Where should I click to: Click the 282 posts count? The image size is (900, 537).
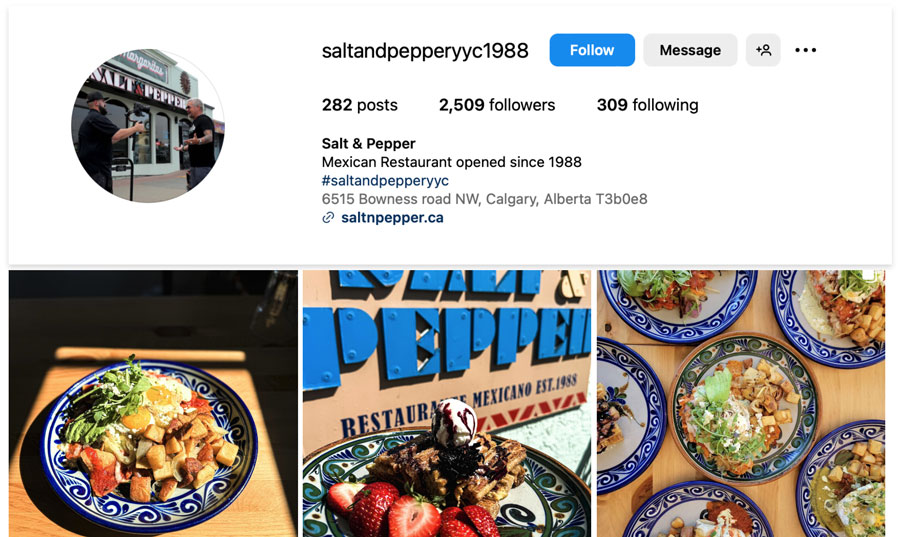[359, 105]
